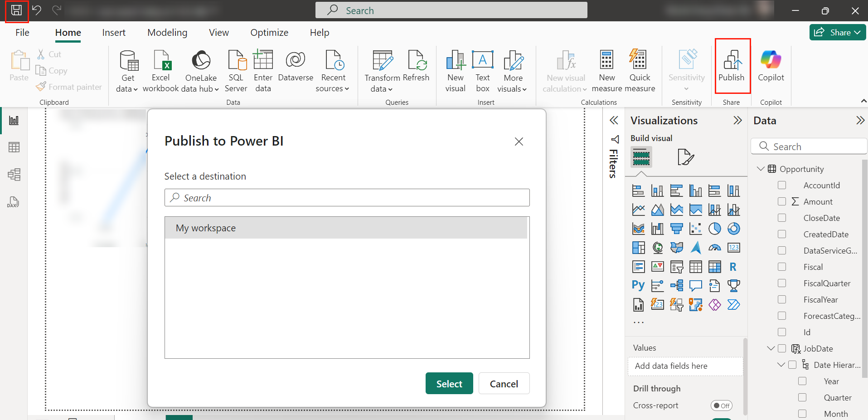Choose the R script visual icon

coord(733,267)
